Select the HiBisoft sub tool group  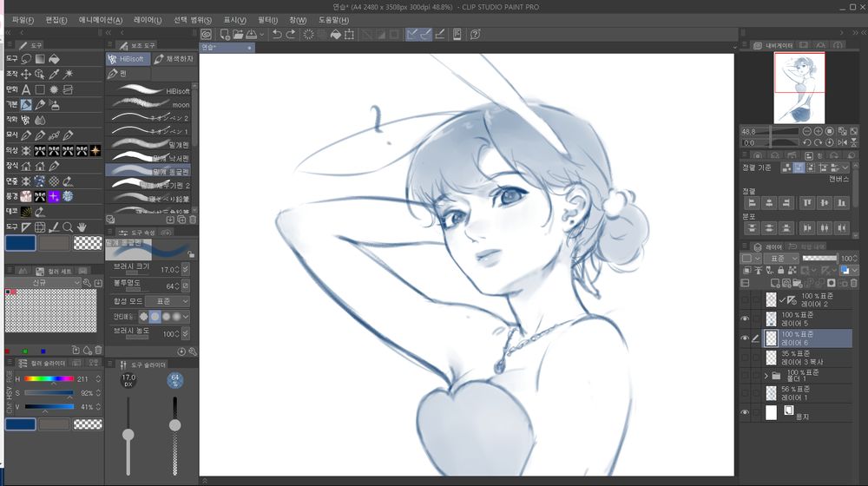128,59
